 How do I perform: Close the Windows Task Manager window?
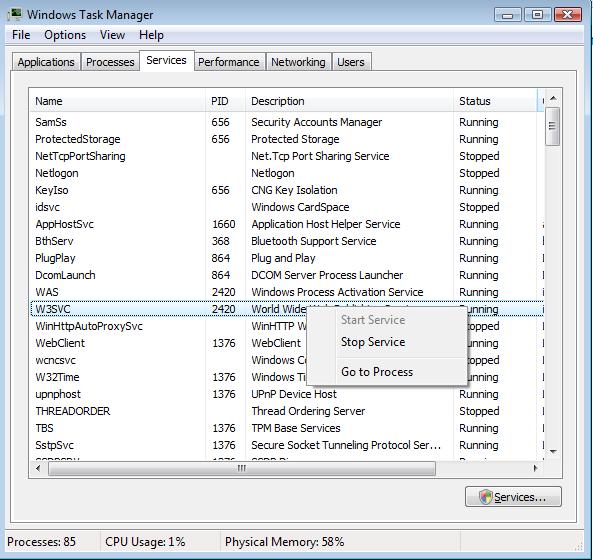click(x=568, y=15)
